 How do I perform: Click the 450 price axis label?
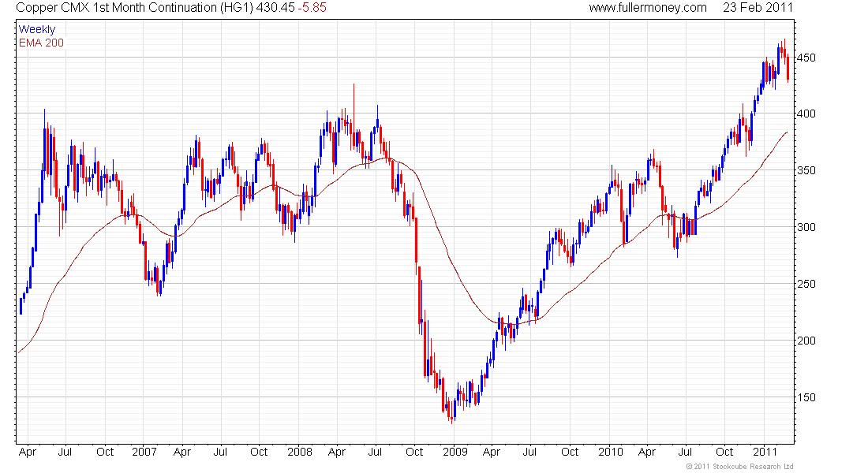point(806,58)
